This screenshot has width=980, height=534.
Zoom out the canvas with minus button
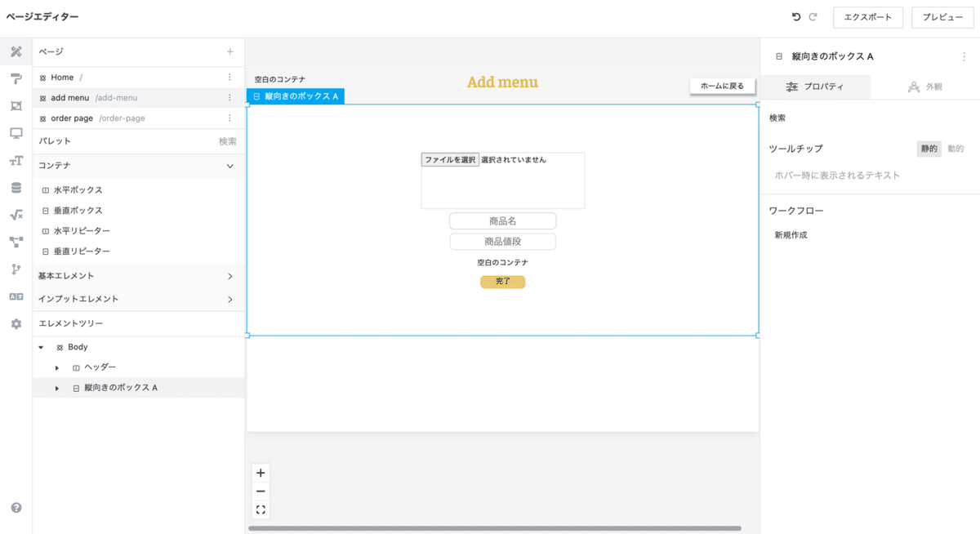pos(261,492)
